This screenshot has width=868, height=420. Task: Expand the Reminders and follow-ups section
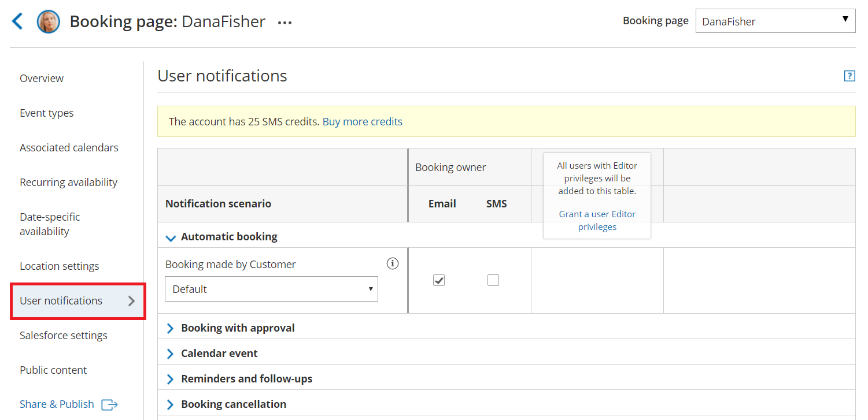click(x=171, y=379)
